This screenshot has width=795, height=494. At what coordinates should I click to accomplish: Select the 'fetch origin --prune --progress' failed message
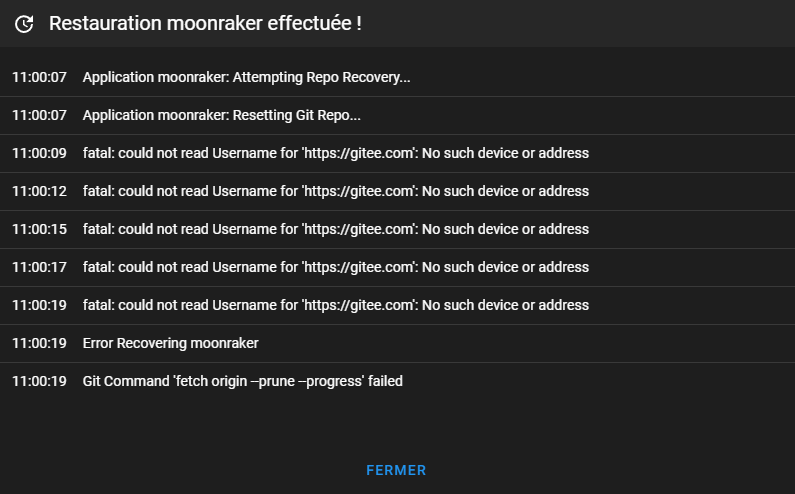(242, 381)
